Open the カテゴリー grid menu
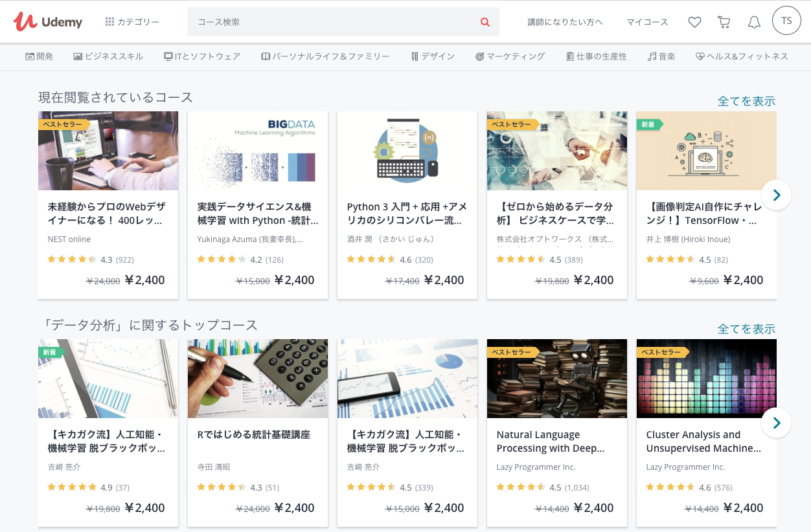 132,22
